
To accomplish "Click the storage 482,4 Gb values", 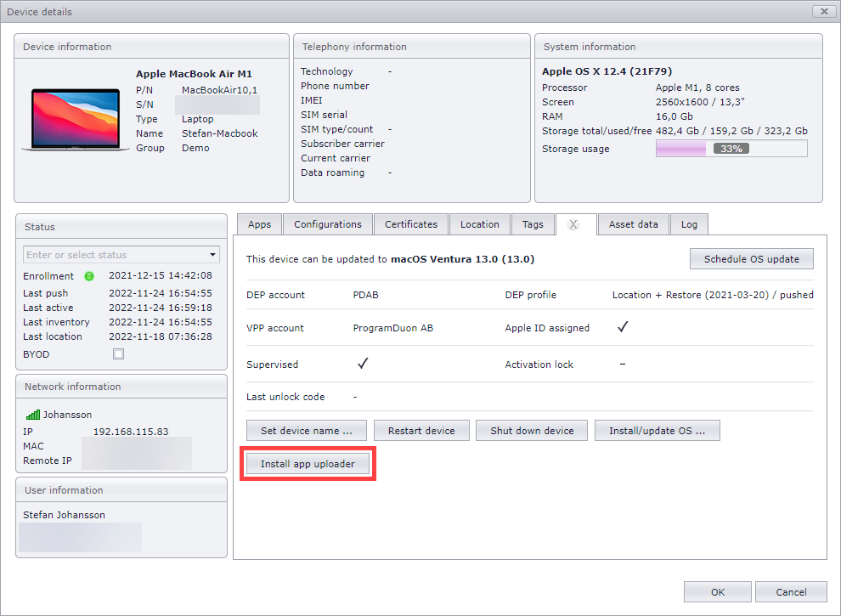I will click(x=731, y=130).
